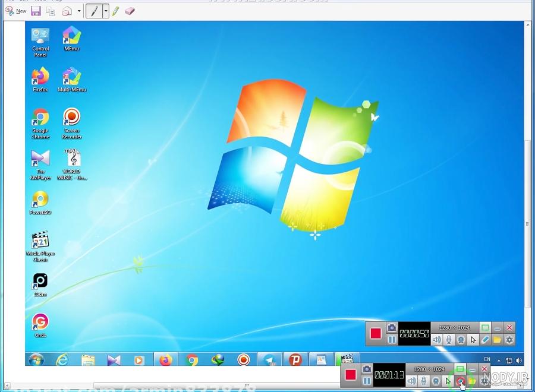Show hidden tray icons with the arrow

[x=499, y=360]
